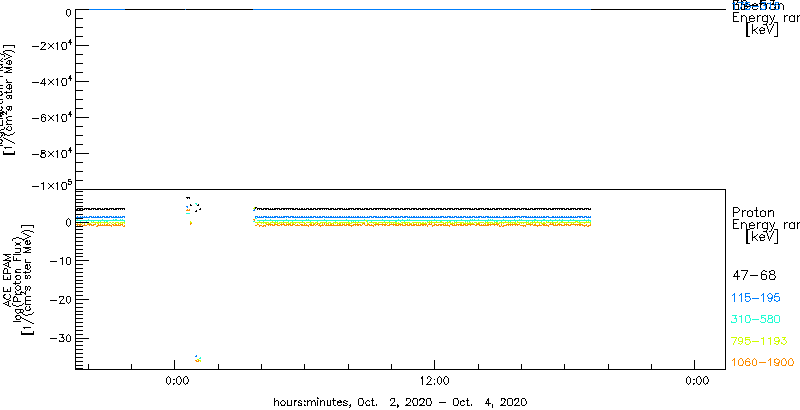The width and height of the screenshot is (800, 410).
Task: Click the 310-580 cyan legend label
Action: [x=756, y=320]
